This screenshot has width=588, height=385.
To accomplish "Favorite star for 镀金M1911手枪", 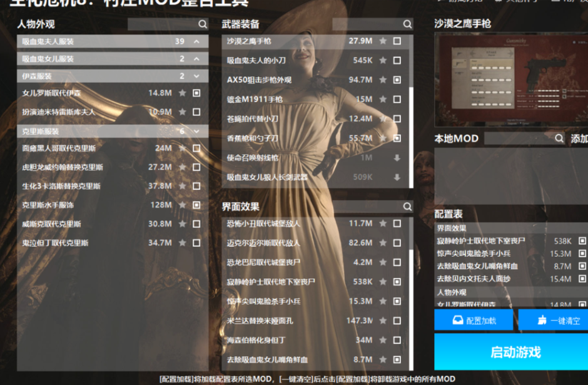I will (383, 99).
